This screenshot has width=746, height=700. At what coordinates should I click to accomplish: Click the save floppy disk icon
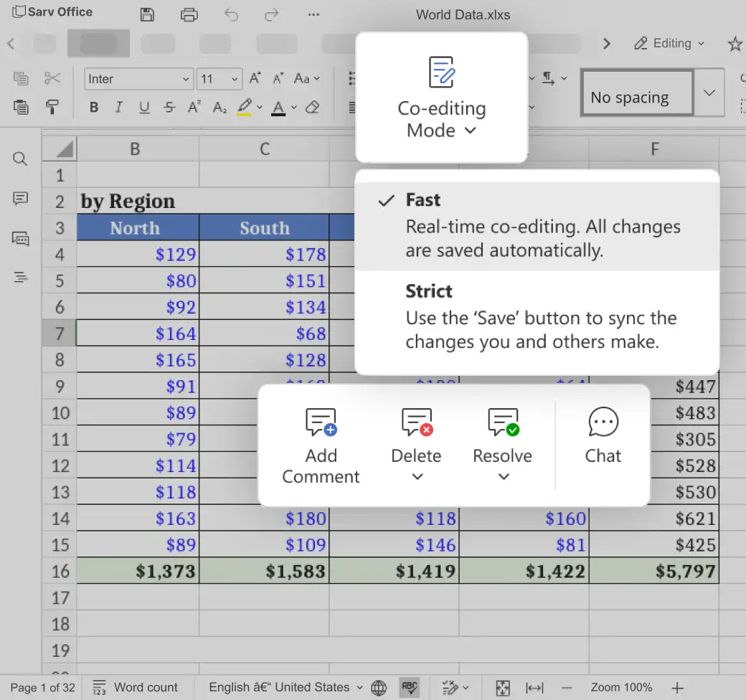pyautogui.click(x=147, y=14)
